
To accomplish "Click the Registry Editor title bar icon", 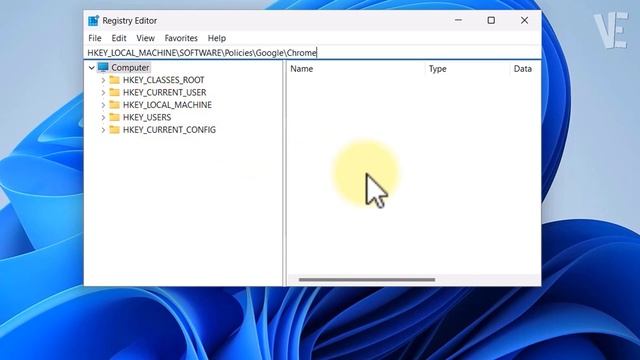I will click(93, 20).
